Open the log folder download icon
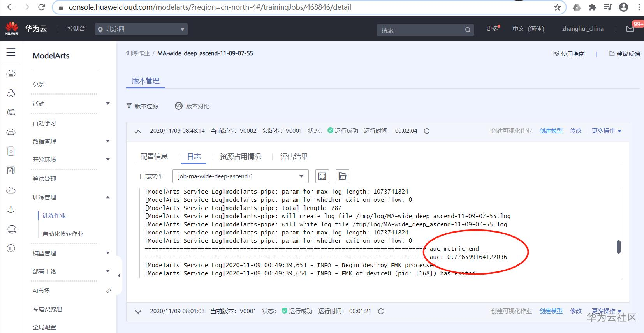 [x=342, y=176]
